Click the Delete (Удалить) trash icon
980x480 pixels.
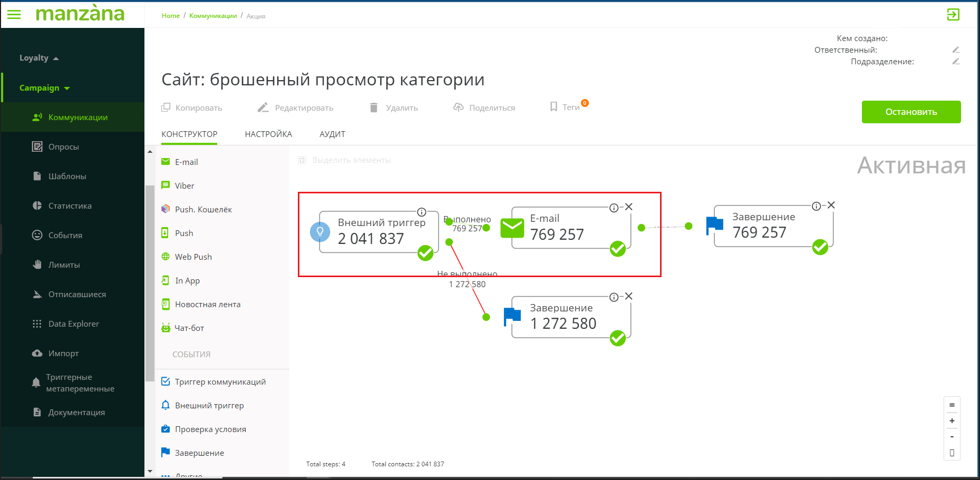click(x=374, y=107)
